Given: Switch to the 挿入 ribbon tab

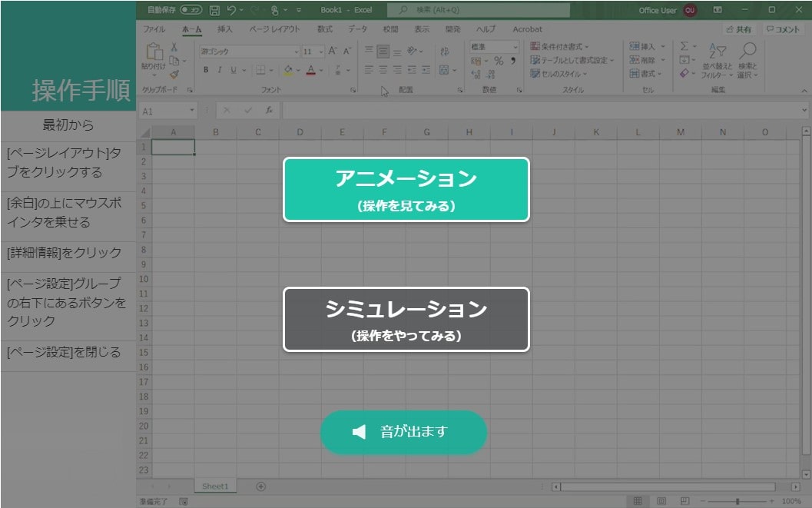Looking at the screenshot, I should 224,29.
